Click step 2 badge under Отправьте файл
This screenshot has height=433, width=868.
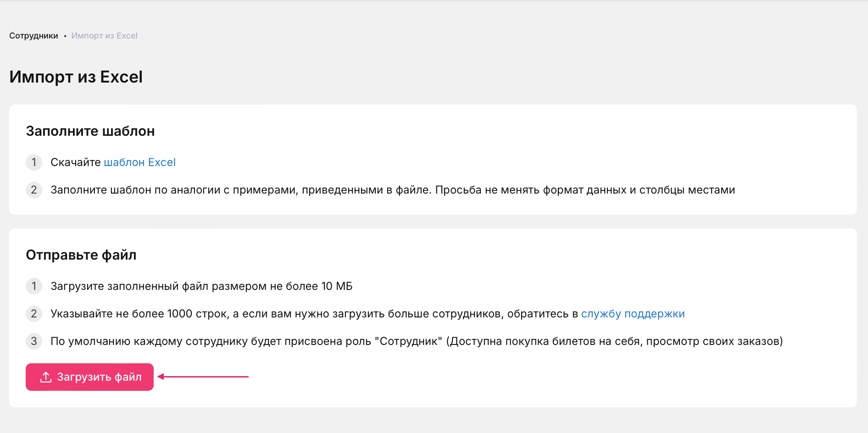[34, 314]
